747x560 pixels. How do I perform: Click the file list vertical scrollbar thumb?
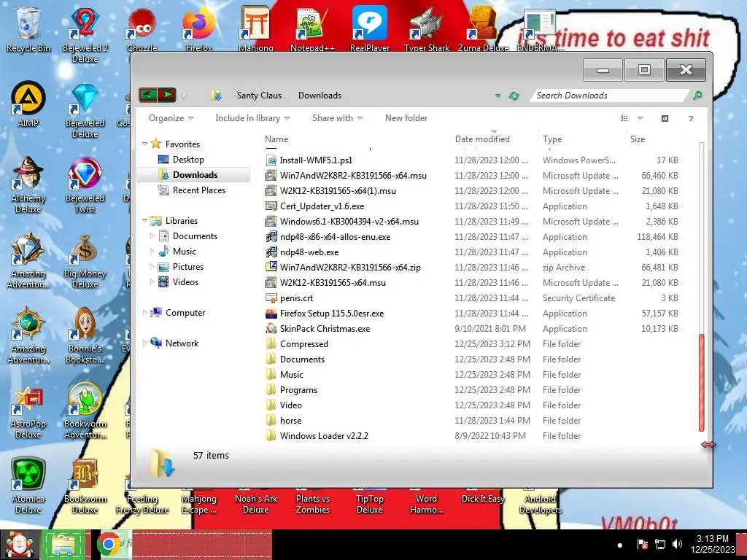coord(701,383)
